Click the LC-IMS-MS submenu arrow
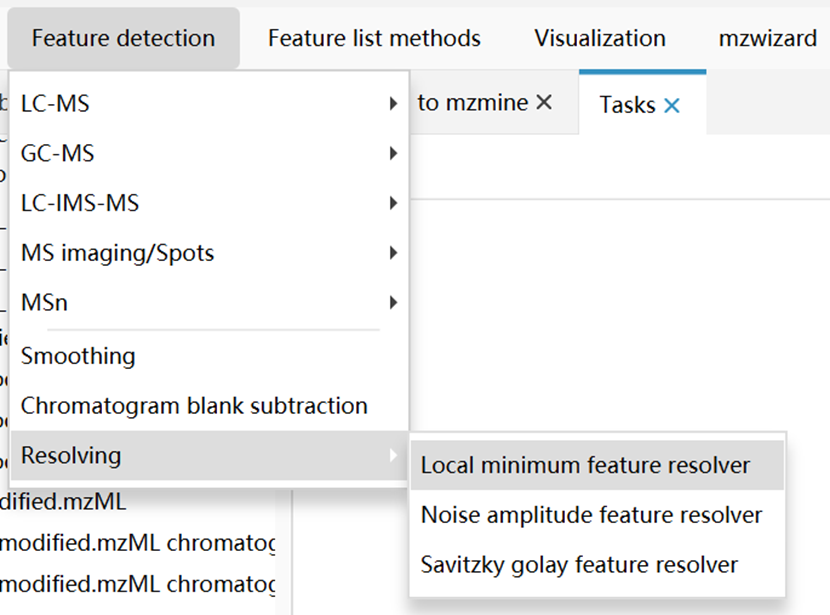The image size is (830, 615). pyautogui.click(x=393, y=203)
